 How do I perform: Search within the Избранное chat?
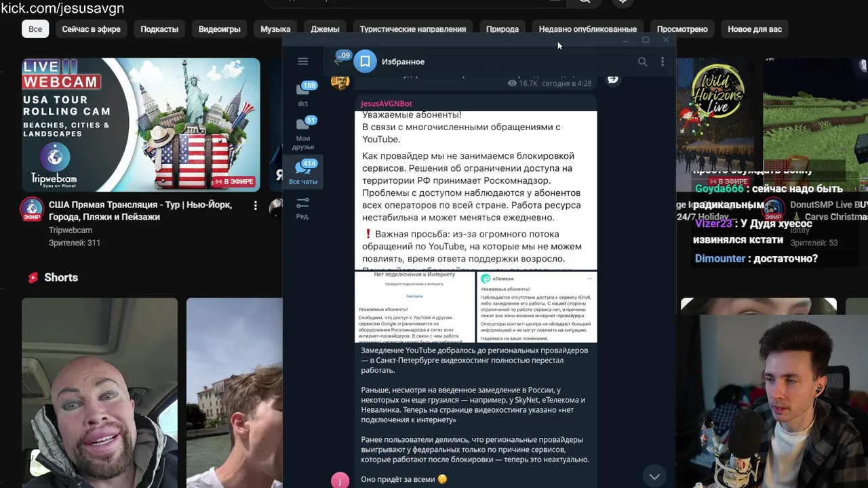click(642, 62)
